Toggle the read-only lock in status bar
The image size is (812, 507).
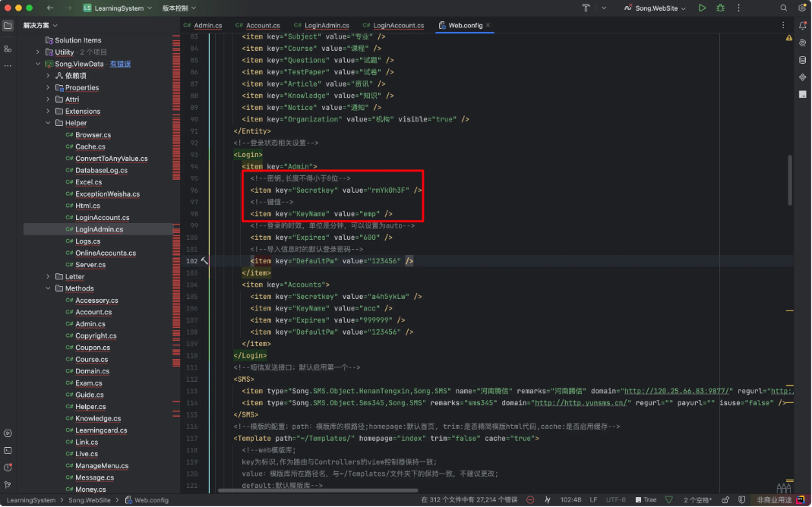[x=725, y=500]
